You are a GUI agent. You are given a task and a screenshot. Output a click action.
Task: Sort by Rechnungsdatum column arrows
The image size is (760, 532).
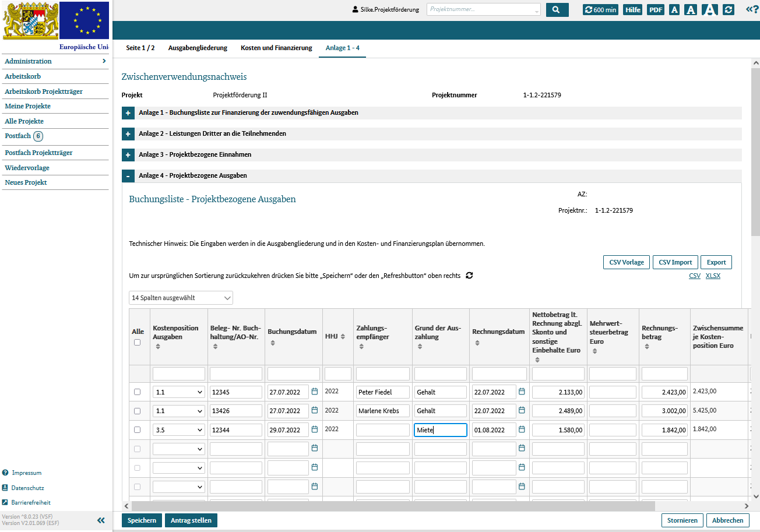coord(477,343)
